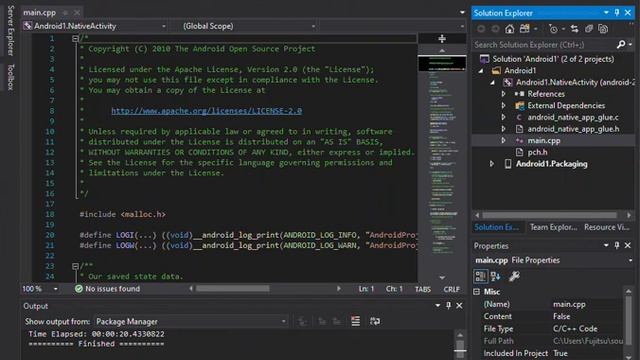Image resolution: width=640 pixels, height=360 pixels.
Task: Click the (Name) main.cpp property value
Action: click(569, 304)
